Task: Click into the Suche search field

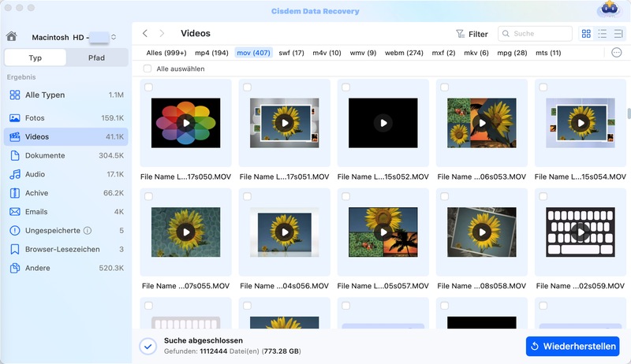Action: click(x=540, y=34)
